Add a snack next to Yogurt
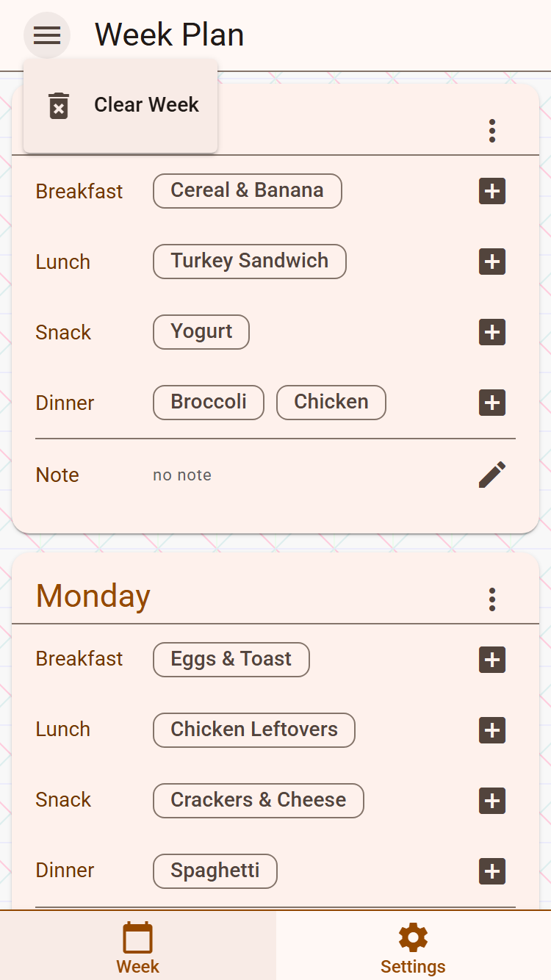Viewport: 551px width, 980px height. pos(492,332)
